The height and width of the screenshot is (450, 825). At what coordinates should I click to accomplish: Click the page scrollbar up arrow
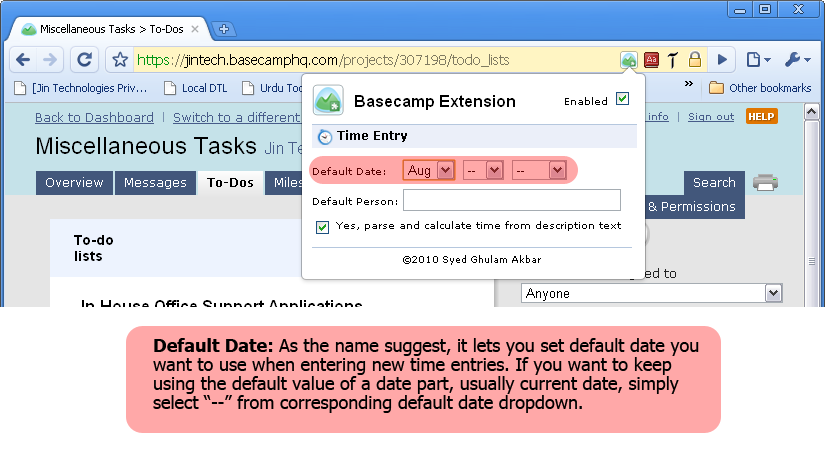tap(811, 111)
